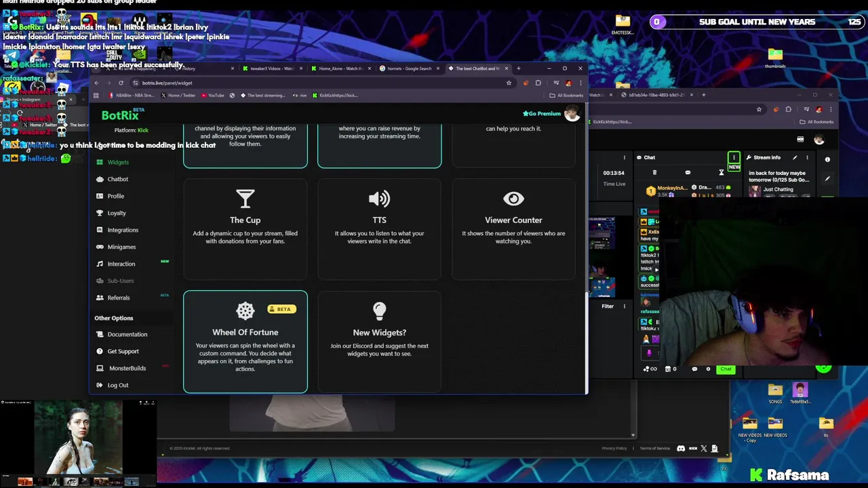
Task: Click the Viewer Counter eye icon
Action: click(513, 199)
